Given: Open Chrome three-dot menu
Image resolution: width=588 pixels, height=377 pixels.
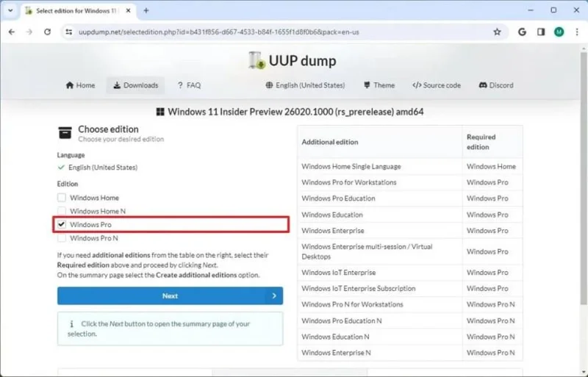Looking at the screenshot, I should 577,32.
